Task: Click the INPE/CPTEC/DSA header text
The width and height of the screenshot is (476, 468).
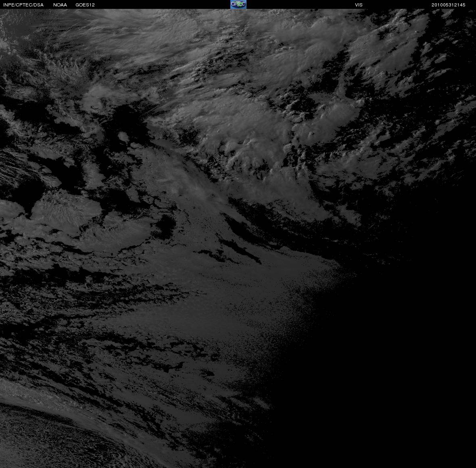Action: [23, 5]
